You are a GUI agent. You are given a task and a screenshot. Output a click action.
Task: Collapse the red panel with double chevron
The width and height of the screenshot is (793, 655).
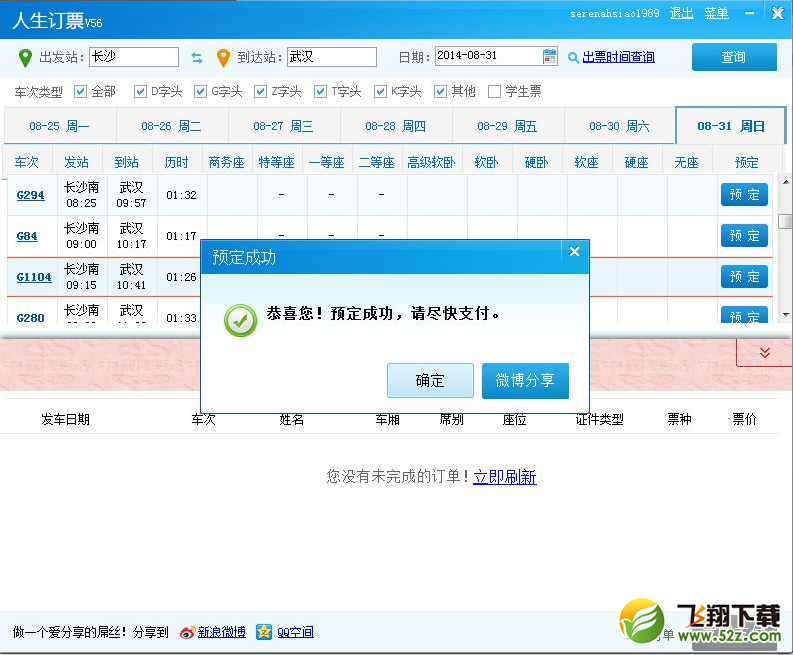click(x=765, y=353)
